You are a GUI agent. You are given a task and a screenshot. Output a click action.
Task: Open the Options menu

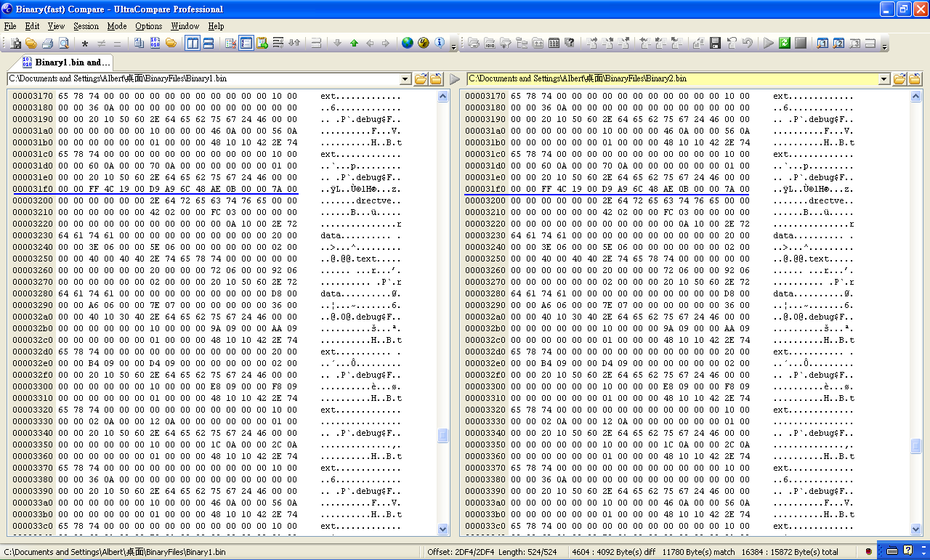pos(149,26)
